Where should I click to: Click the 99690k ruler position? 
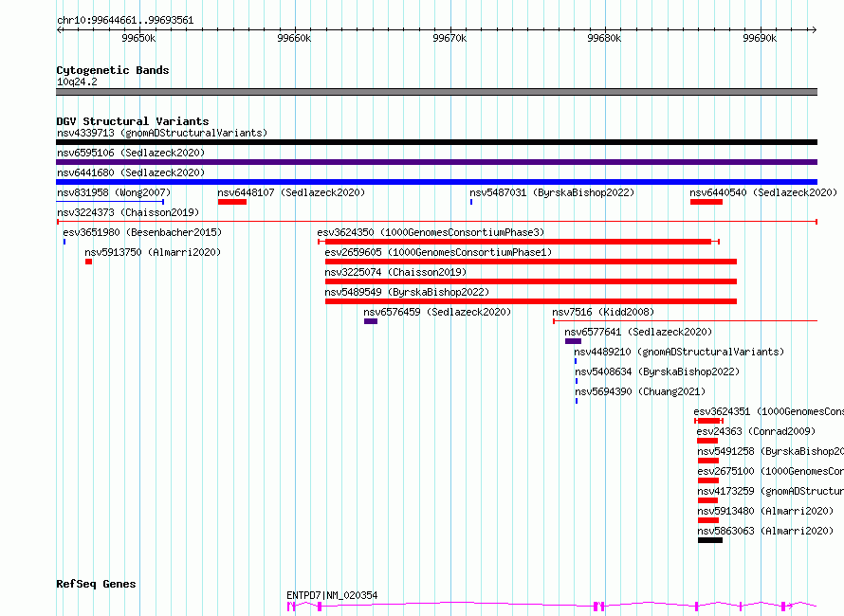760,38
